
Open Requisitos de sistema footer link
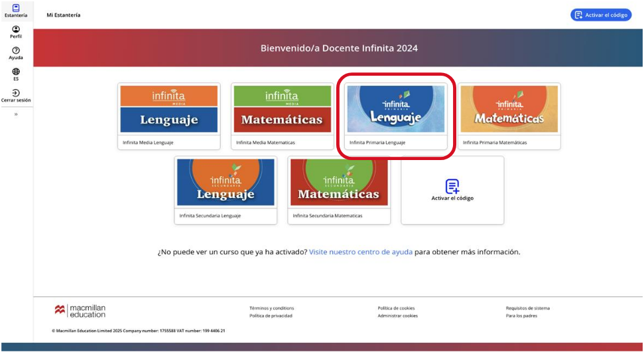tap(527, 308)
